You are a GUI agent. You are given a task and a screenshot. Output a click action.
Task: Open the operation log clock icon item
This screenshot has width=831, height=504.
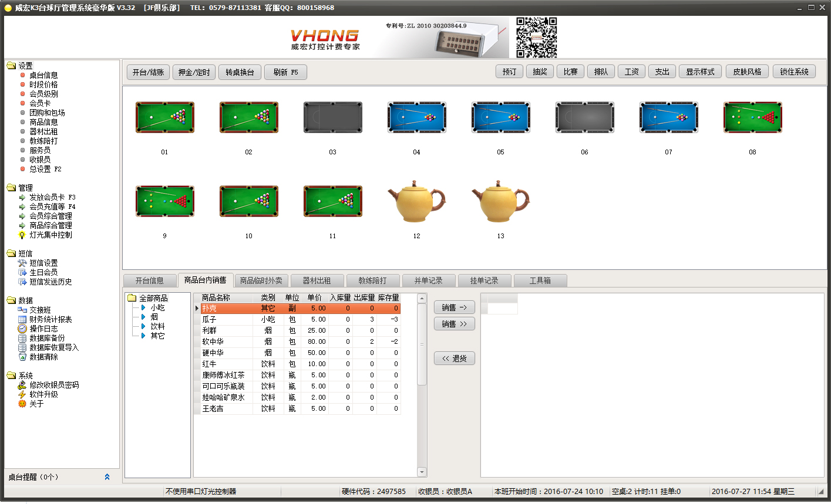pos(43,329)
